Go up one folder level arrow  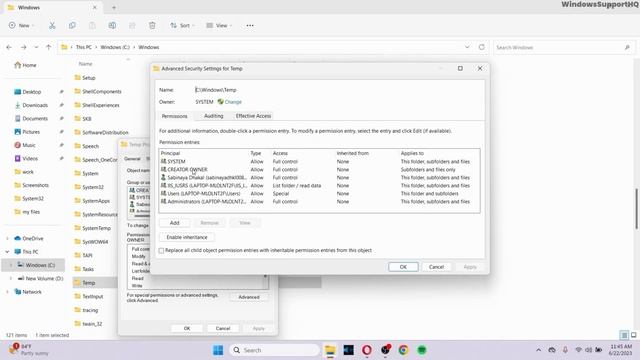pyautogui.click(x=49, y=47)
